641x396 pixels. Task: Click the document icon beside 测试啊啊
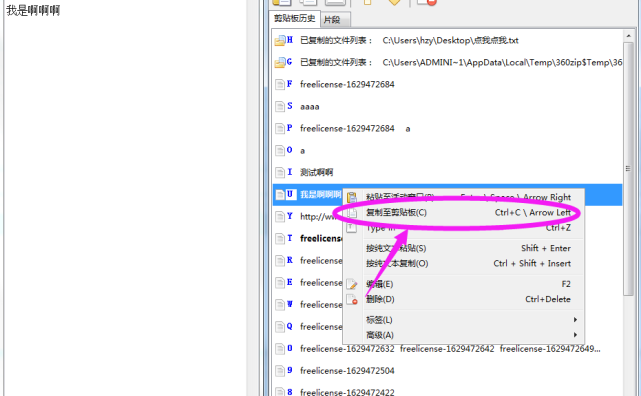(280, 172)
